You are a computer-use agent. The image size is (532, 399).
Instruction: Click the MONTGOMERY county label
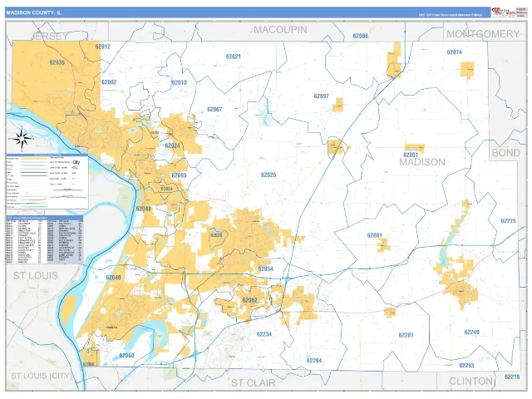[483, 34]
